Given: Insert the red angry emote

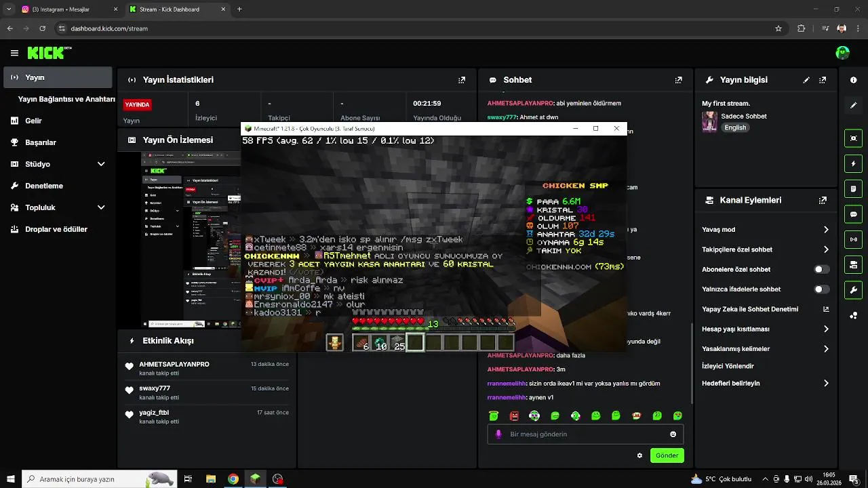Looking at the screenshot, I should (514, 415).
